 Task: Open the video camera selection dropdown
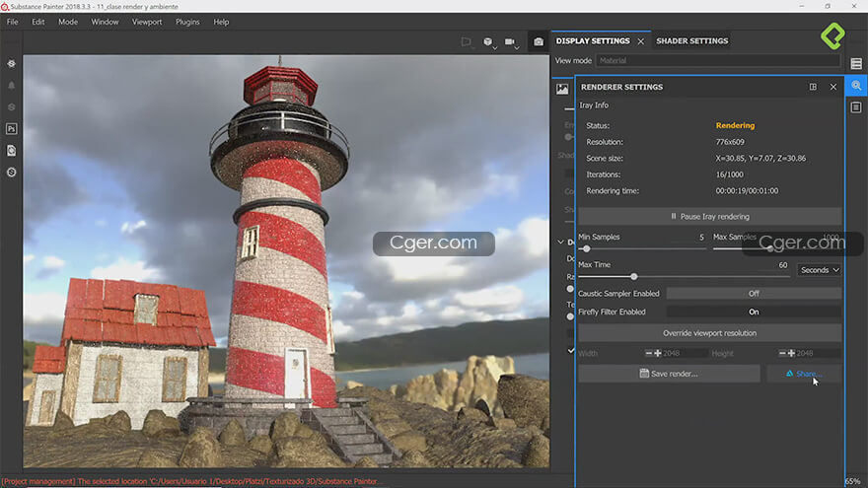pos(511,42)
